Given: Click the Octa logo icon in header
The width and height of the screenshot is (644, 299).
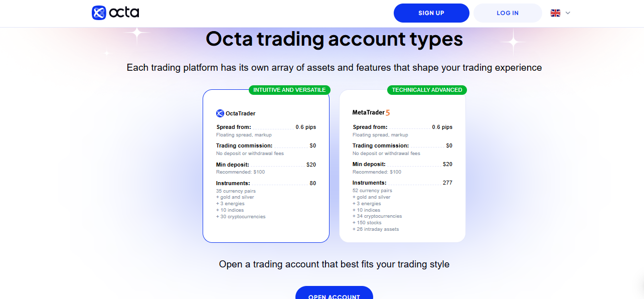Looking at the screenshot, I should pyautogui.click(x=99, y=13).
